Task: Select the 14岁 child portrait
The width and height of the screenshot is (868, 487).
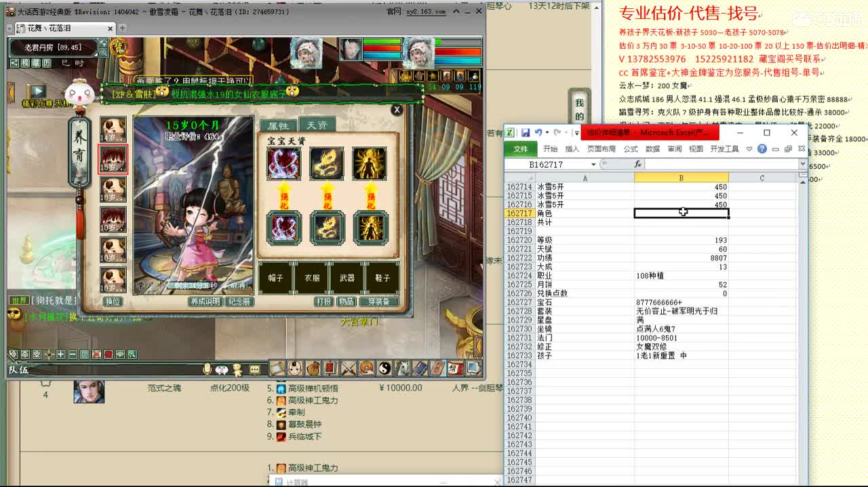Action: coord(113,130)
